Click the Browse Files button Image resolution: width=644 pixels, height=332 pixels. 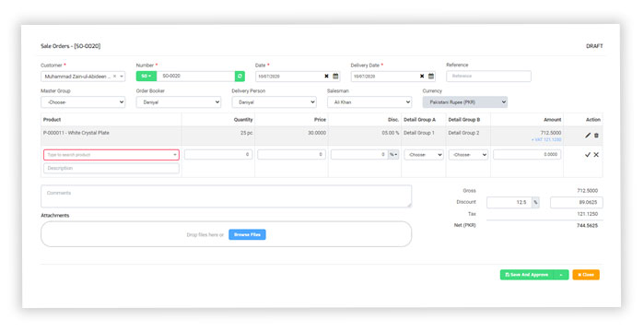point(247,234)
